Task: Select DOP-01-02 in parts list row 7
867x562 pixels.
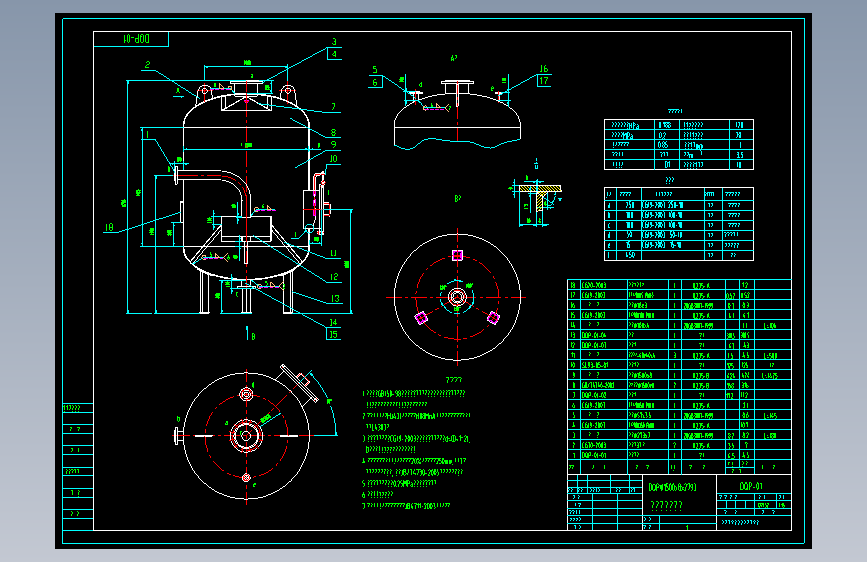Action: 594,395
